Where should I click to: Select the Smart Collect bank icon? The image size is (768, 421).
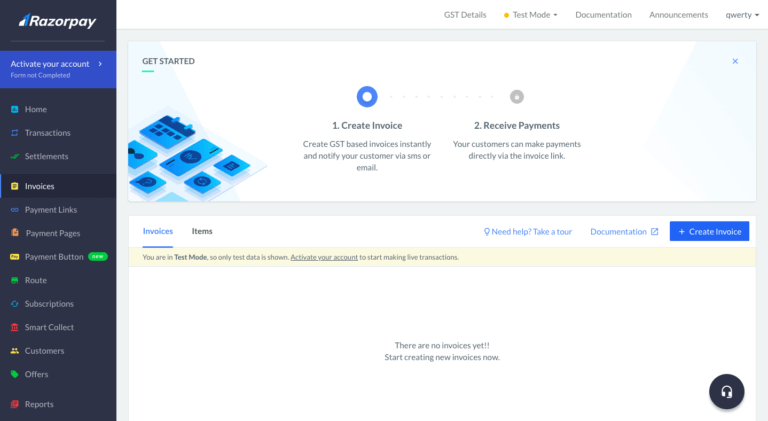pos(14,327)
